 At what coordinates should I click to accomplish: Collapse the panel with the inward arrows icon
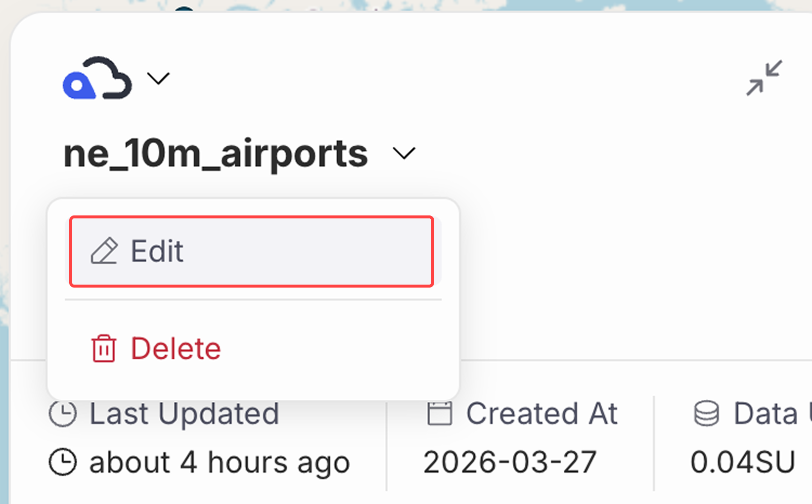click(x=764, y=78)
